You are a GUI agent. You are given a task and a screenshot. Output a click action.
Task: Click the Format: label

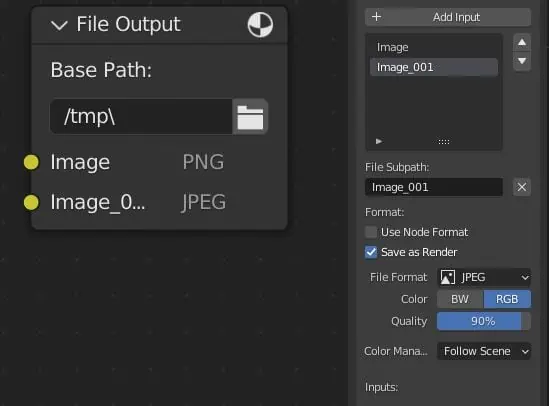tap(384, 212)
